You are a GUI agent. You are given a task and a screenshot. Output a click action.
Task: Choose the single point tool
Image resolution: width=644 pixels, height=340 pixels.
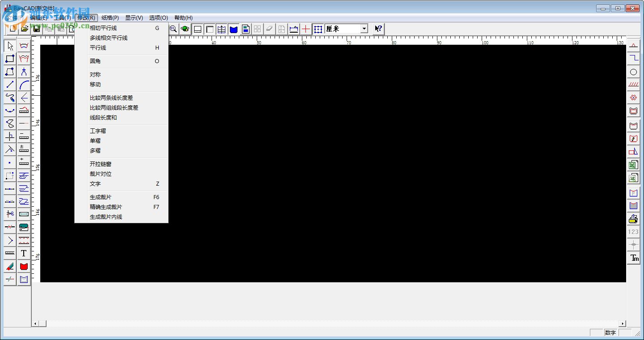pyautogui.click(x=10, y=162)
